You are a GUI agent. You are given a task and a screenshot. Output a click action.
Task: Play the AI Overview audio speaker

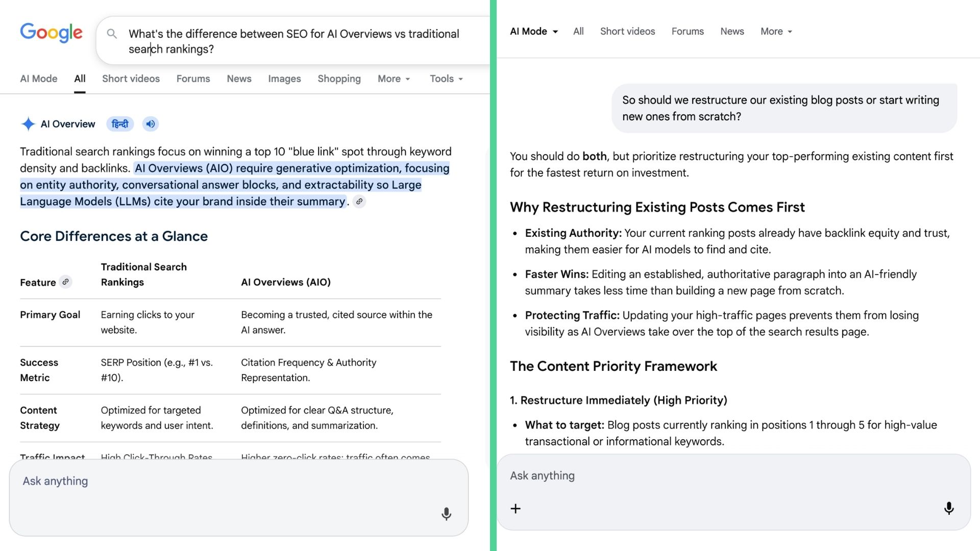[x=151, y=124]
